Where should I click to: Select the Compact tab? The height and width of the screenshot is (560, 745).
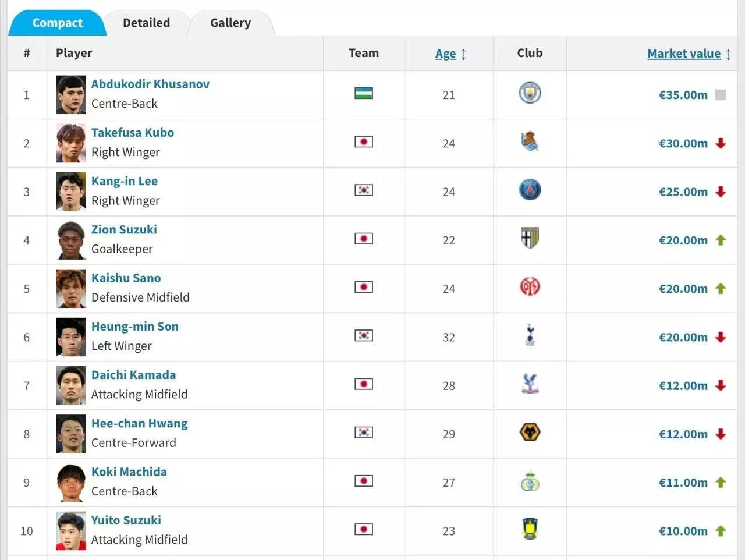57,23
